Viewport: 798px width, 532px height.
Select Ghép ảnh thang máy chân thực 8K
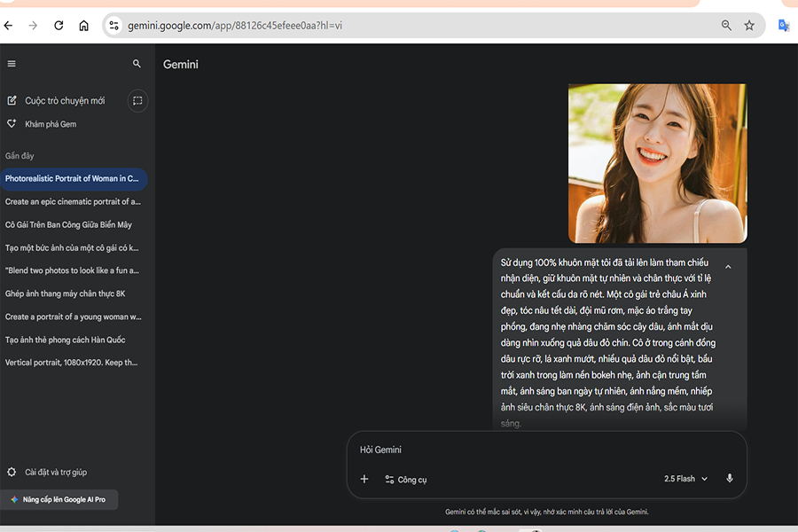65,293
